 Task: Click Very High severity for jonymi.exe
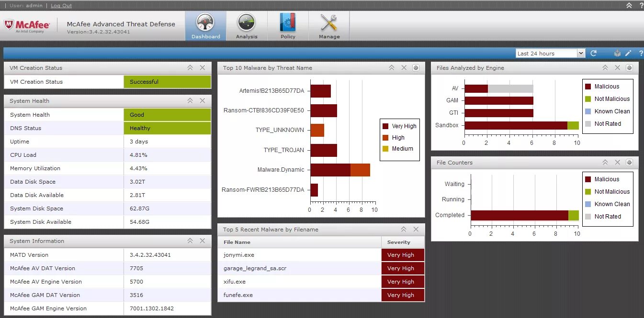tap(403, 255)
